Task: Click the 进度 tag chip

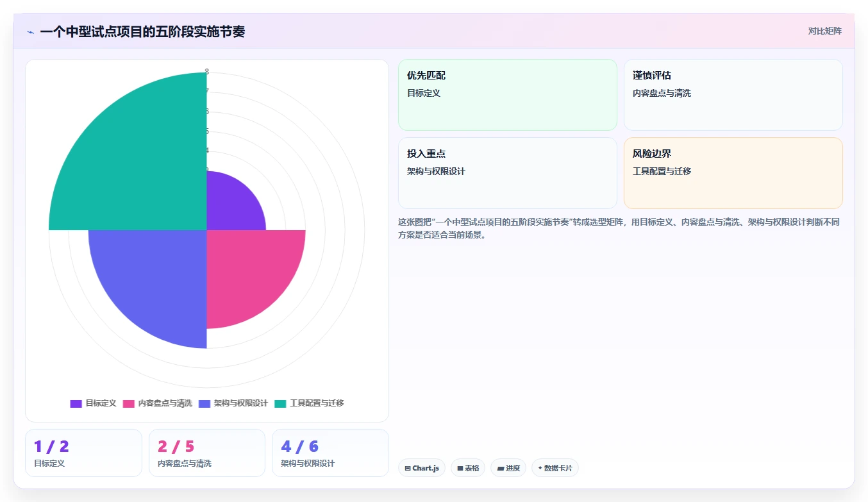Action: (x=508, y=468)
